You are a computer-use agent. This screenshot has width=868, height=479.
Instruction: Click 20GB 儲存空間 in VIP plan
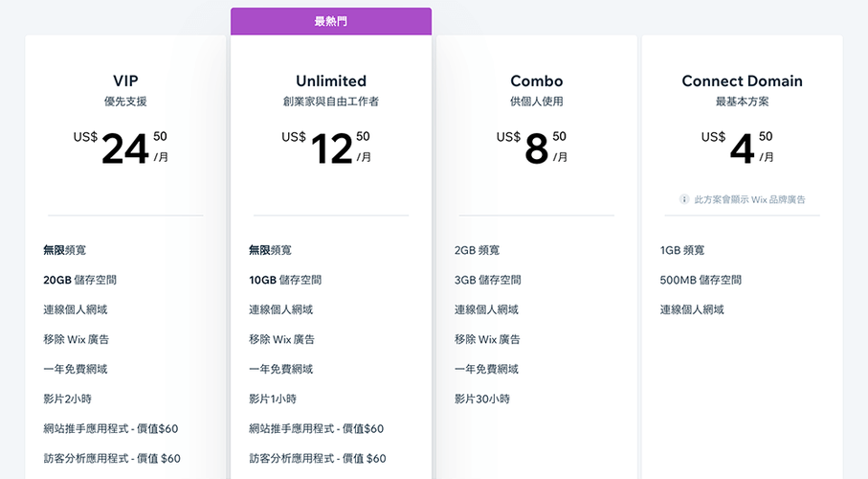79,280
